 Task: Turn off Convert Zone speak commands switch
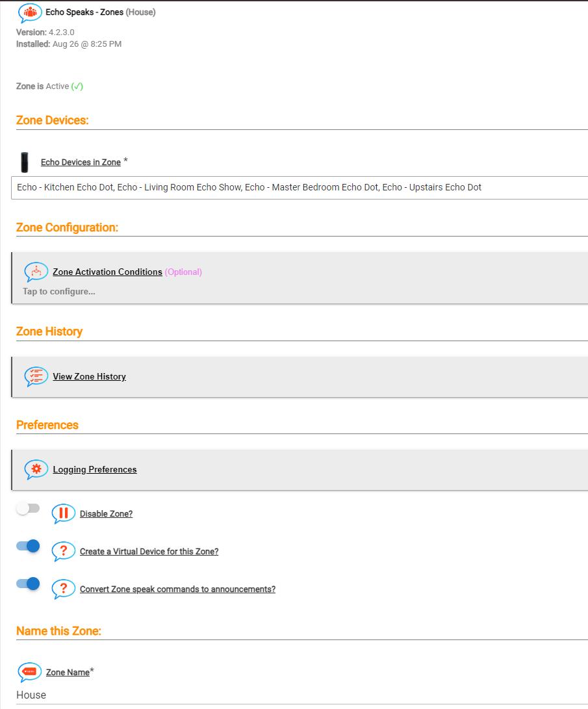coord(28,584)
